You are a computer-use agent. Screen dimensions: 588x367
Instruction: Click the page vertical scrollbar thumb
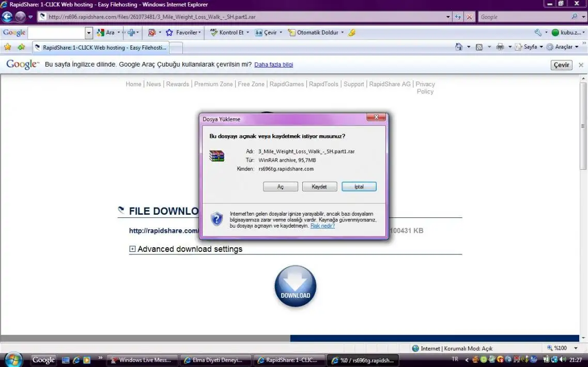coord(583,126)
